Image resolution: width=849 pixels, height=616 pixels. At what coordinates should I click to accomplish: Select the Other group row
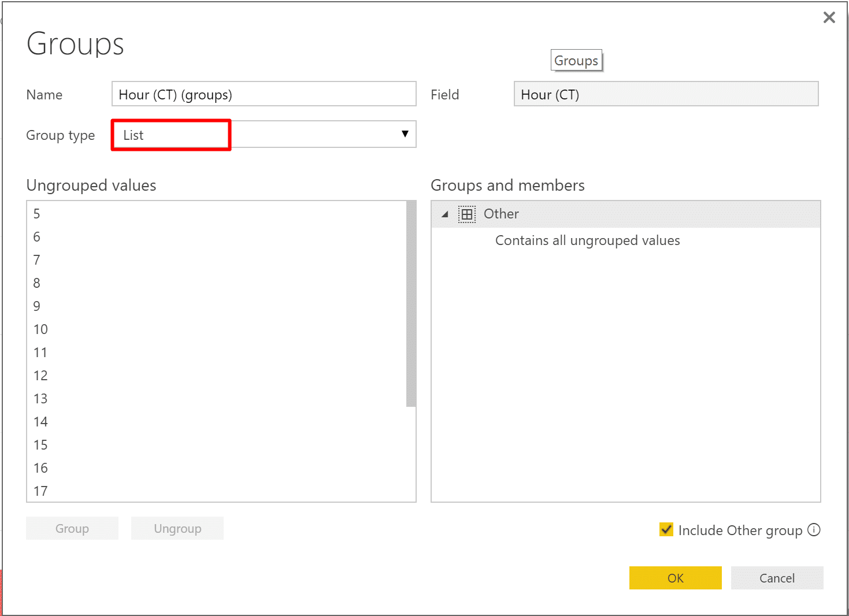pos(626,214)
